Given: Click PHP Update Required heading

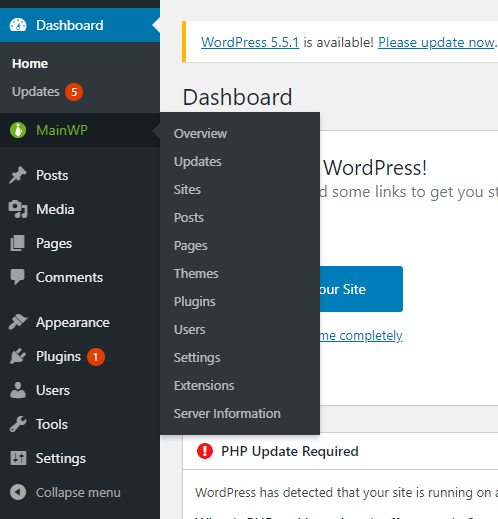Looking at the screenshot, I should point(290,451).
